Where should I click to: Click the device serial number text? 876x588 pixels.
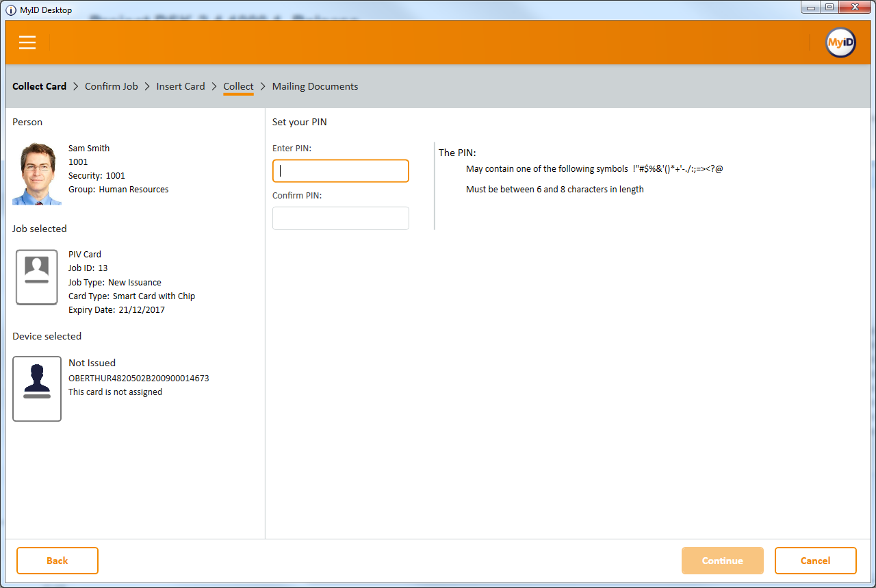coord(139,378)
